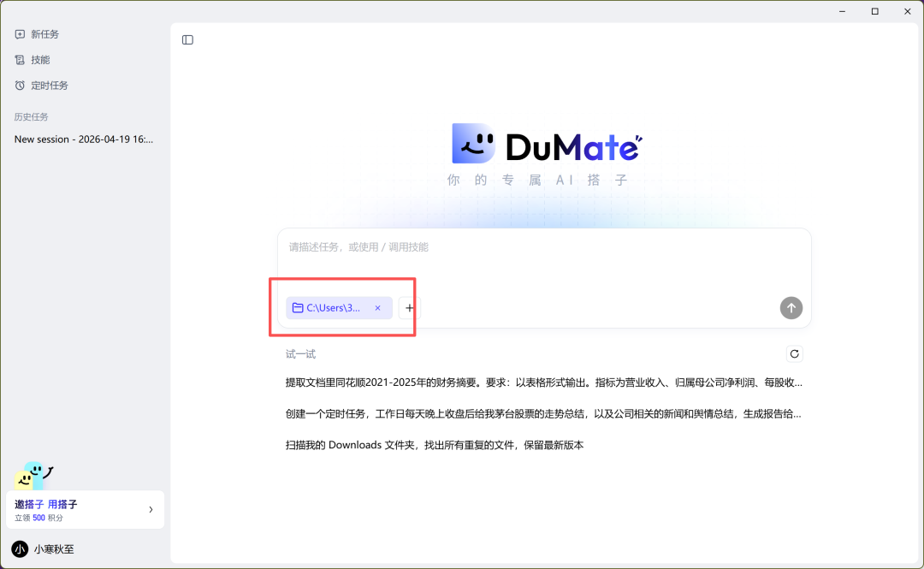The height and width of the screenshot is (569, 924).
Task: Select the scan Downloads folder suggestion
Action: (x=435, y=446)
